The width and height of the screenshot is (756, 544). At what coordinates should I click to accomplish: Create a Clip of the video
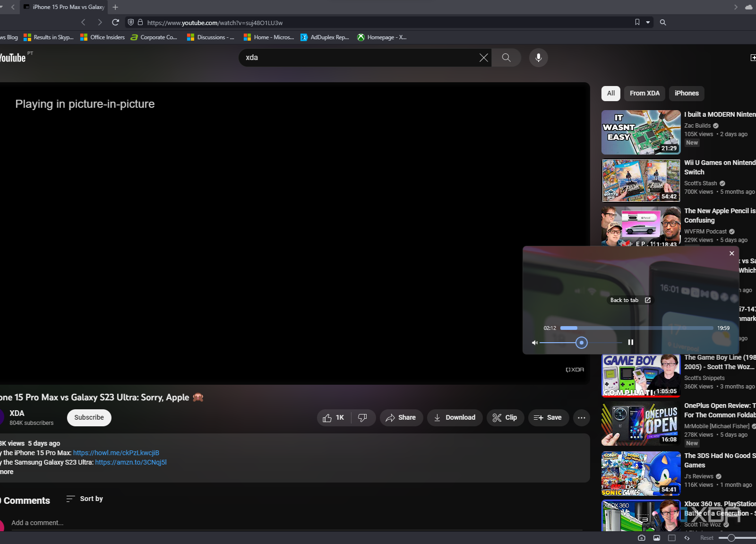505,418
